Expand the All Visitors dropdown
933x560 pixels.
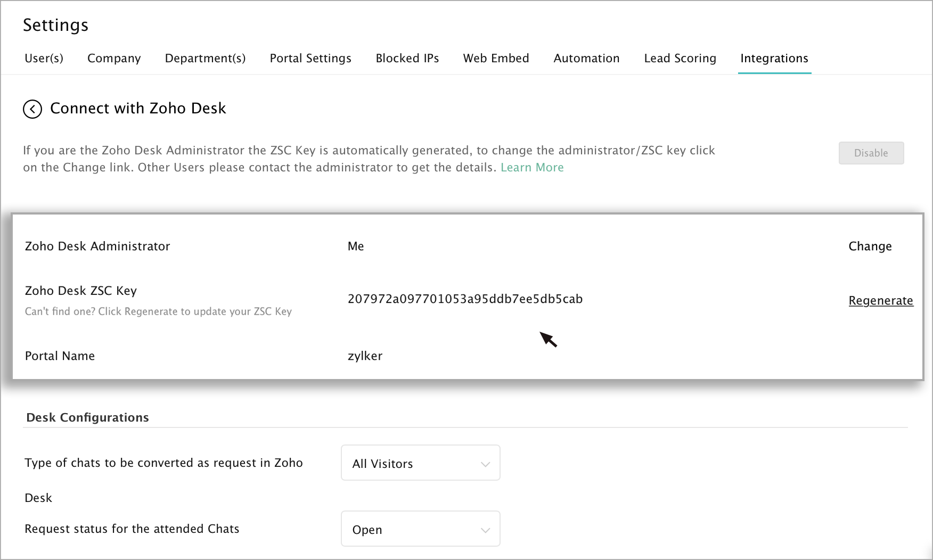(x=420, y=463)
